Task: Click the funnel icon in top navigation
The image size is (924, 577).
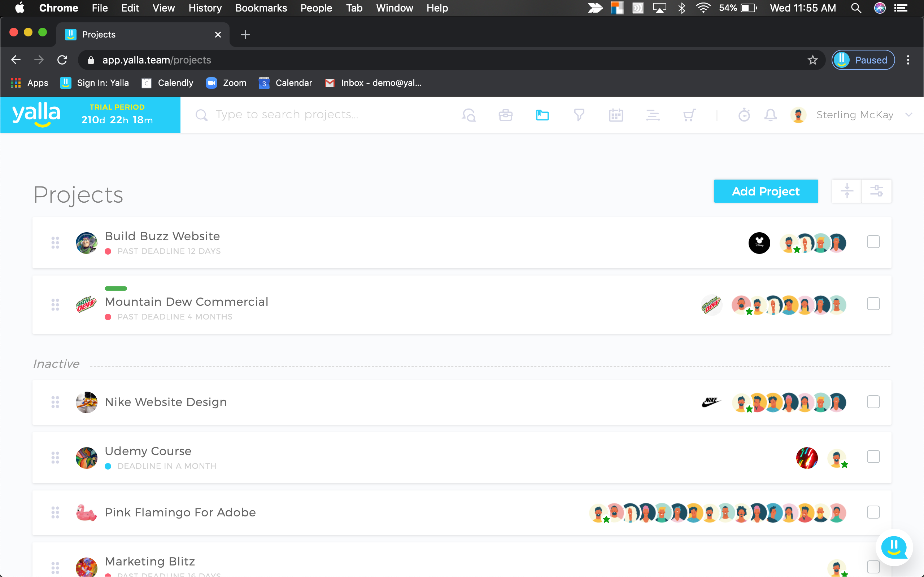Action: (x=579, y=115)
